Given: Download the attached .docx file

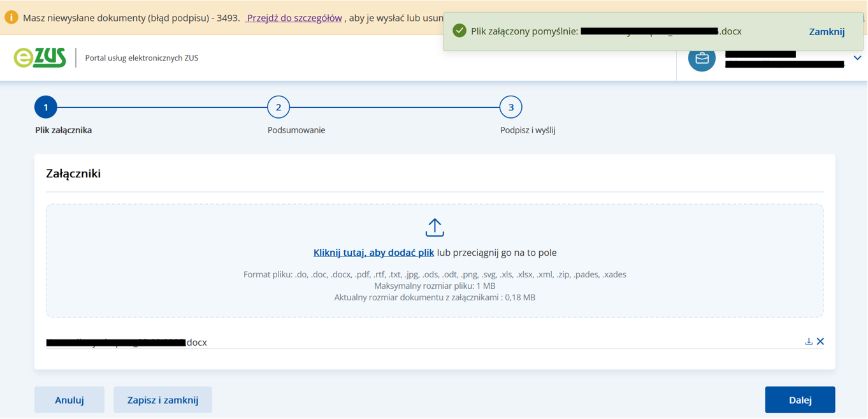Looking at the screenshot, I should pos(809,342).
